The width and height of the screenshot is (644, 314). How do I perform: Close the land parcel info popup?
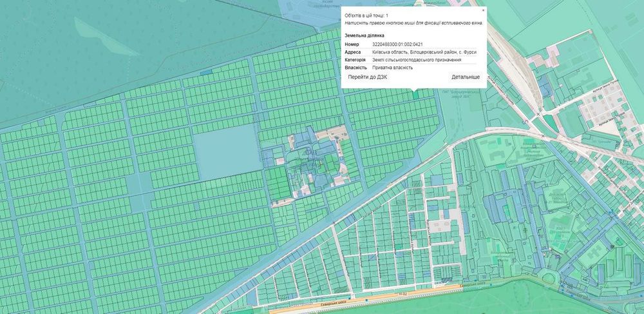tap(483, 10)
